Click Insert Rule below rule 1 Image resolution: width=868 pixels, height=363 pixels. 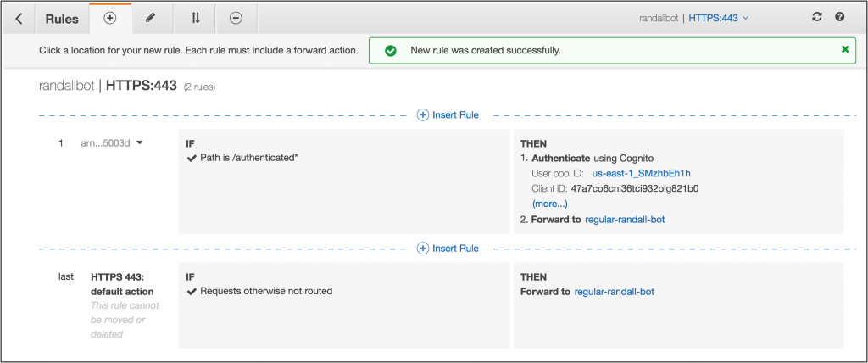(x=448, y=249)
